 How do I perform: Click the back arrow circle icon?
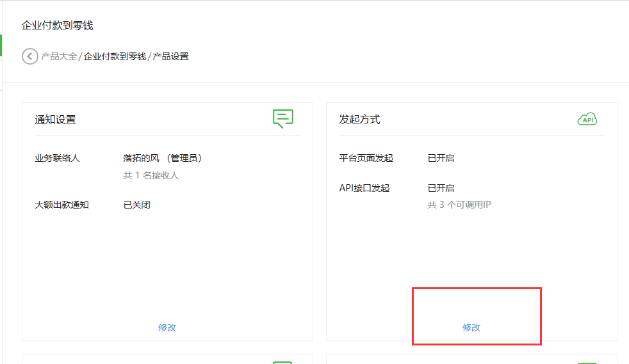point(29,56)
